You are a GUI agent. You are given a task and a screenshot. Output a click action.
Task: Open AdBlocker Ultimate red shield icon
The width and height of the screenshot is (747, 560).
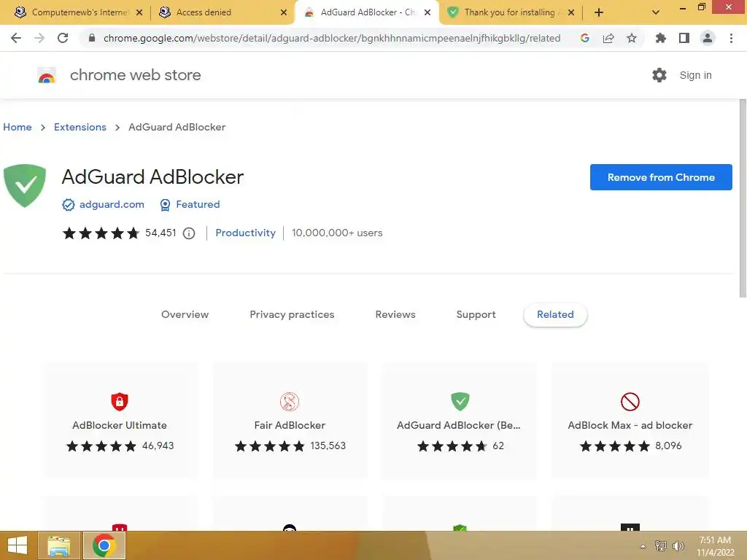pos(120,402)
